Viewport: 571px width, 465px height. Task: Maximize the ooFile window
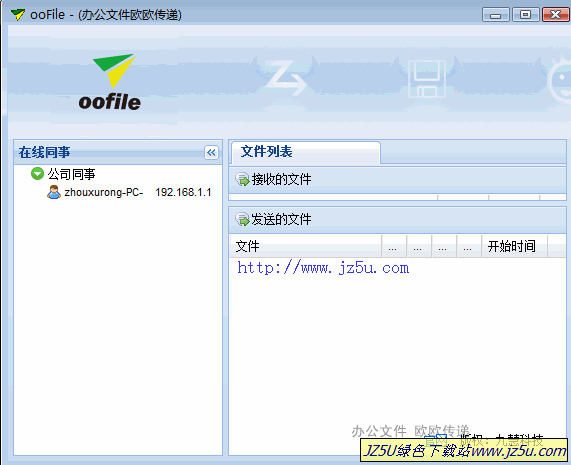[x=525, y=15]
